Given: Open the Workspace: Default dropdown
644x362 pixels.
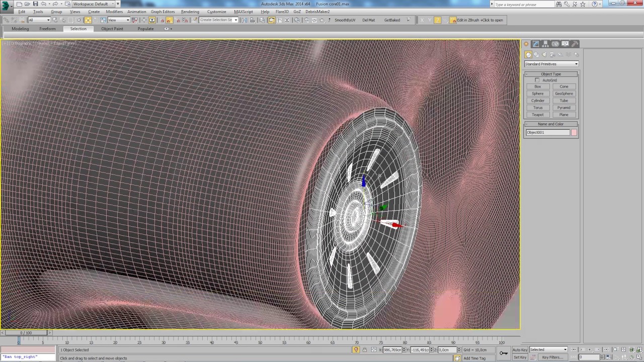Looking at the screenshot, I should coord(94,4).
